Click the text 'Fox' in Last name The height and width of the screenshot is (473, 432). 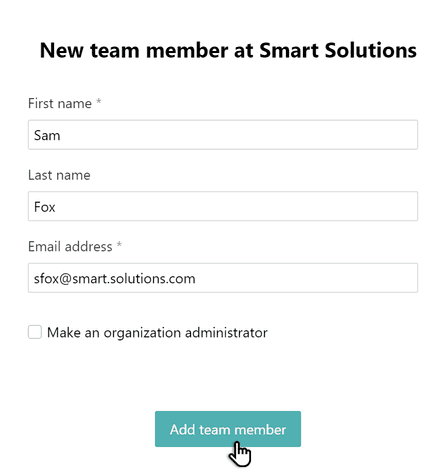(x=44, y=207)
